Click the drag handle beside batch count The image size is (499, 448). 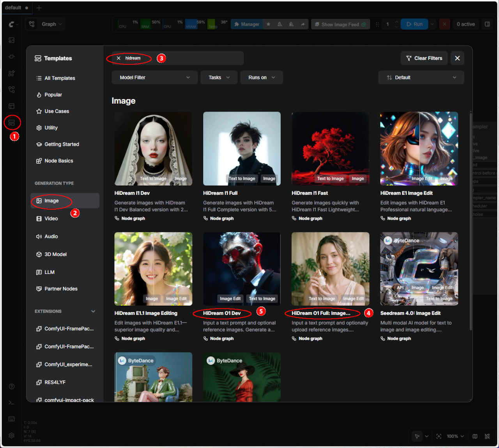click(377, 24)
